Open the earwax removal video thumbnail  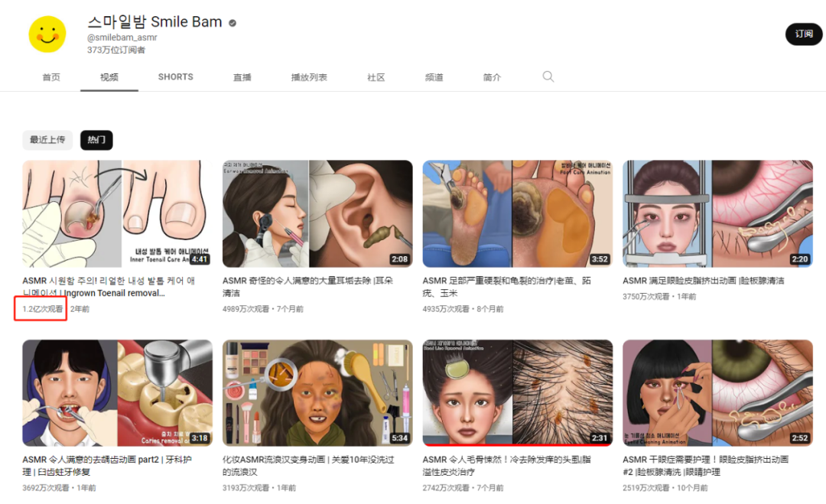point(317,213)
